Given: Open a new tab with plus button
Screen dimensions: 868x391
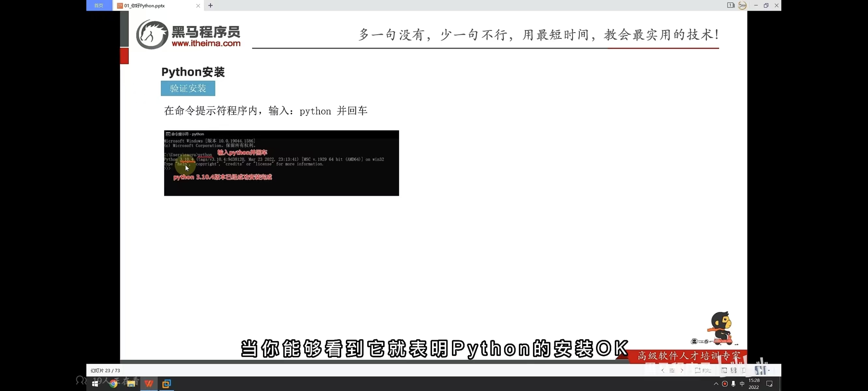Looking at the screenshot, I should point(210,6).
